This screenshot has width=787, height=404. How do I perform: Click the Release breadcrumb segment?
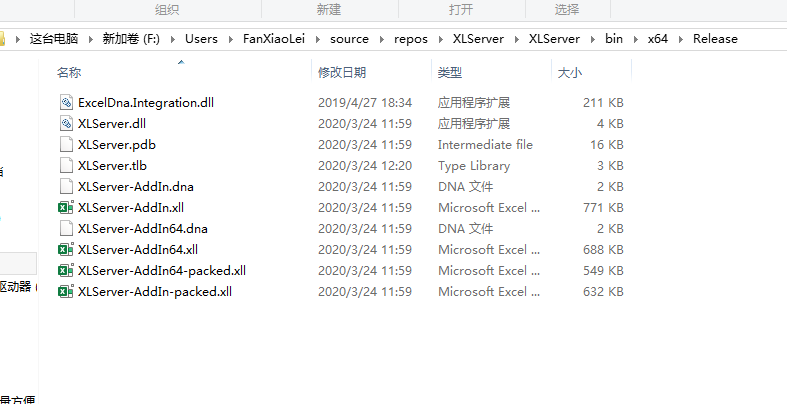(x=715, y=39)
